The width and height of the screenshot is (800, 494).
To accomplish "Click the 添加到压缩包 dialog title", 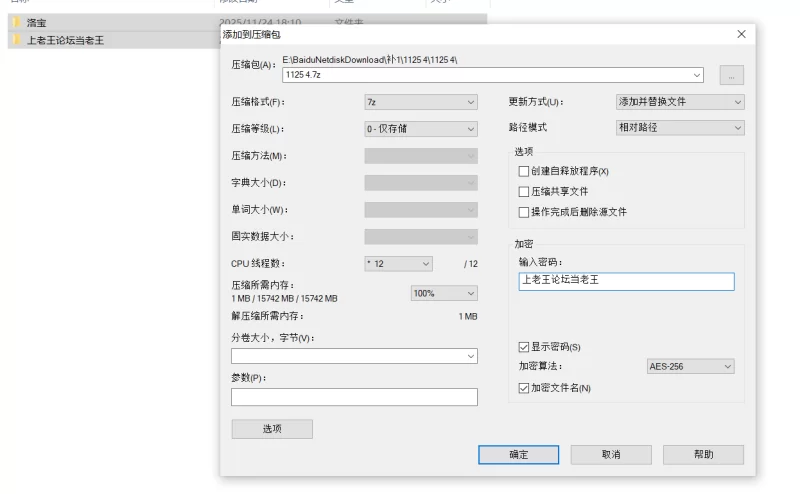I will (x=252, y=35).
